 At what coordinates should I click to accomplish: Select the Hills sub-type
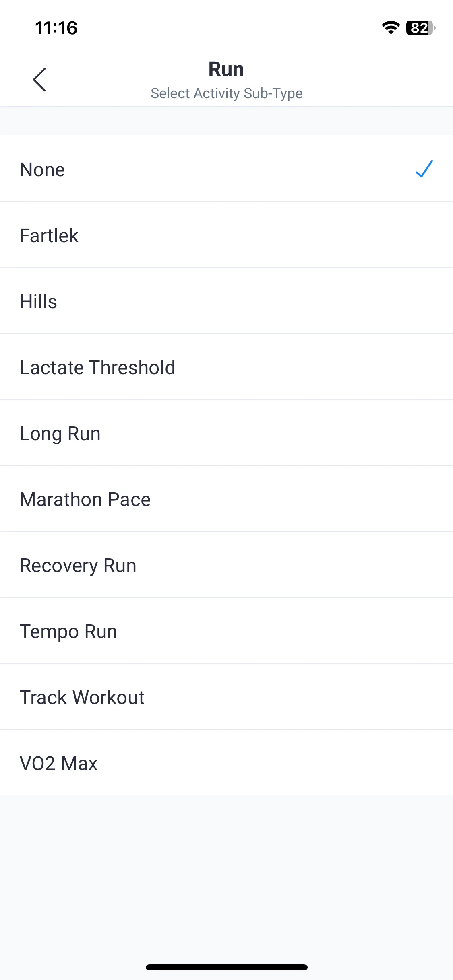[x=226, y=301]
